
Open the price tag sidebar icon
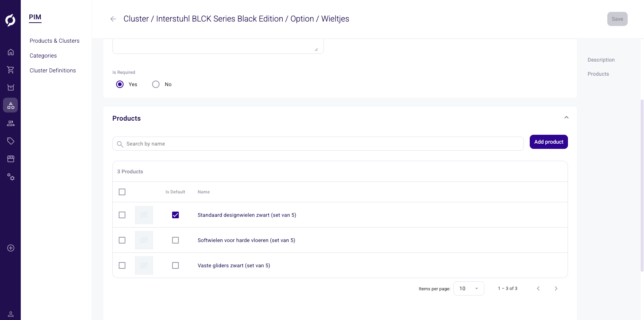click(x=11, y=141)
